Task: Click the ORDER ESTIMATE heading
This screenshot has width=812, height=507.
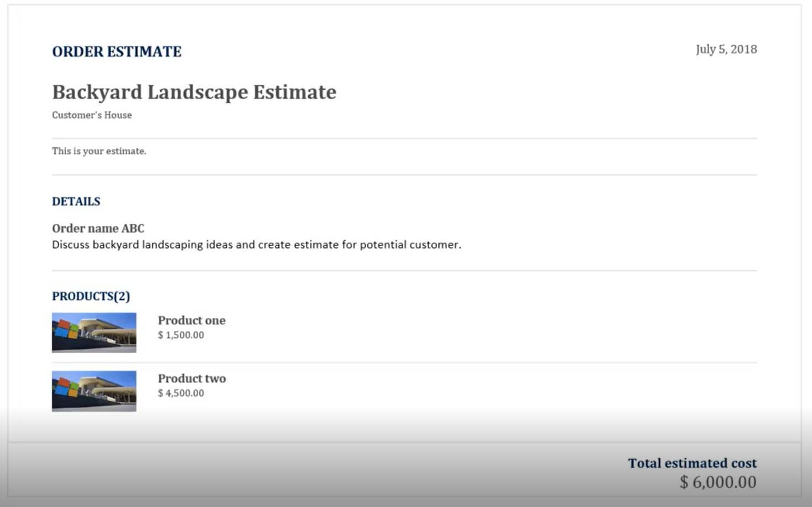Action: tap(117, 51)
